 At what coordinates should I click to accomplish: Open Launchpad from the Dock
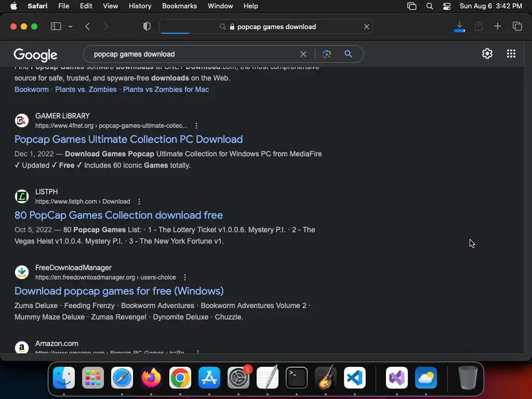93,378
